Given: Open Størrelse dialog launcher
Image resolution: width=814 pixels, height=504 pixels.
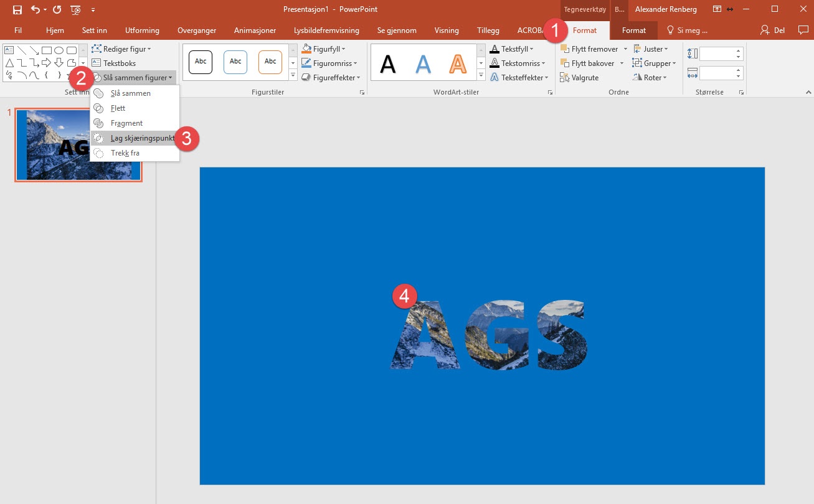Looking at the screenshot, I should [x=741, y=92].
